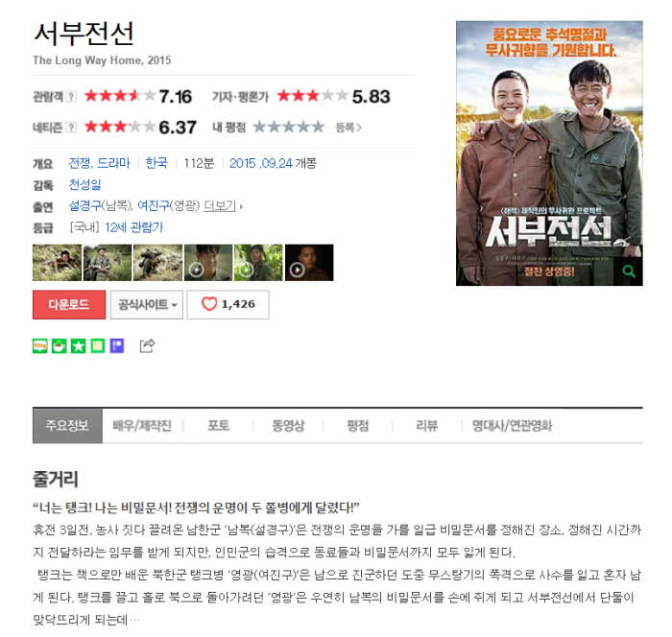Click the purple share icon
The width and height of the screenshot is (672, 637).
point(117,345)
